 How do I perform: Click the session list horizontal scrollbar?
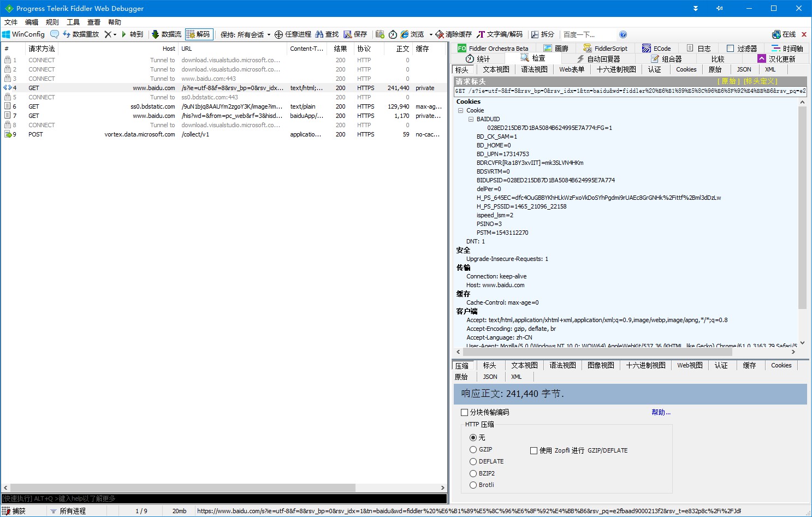[x=183, y=488]
